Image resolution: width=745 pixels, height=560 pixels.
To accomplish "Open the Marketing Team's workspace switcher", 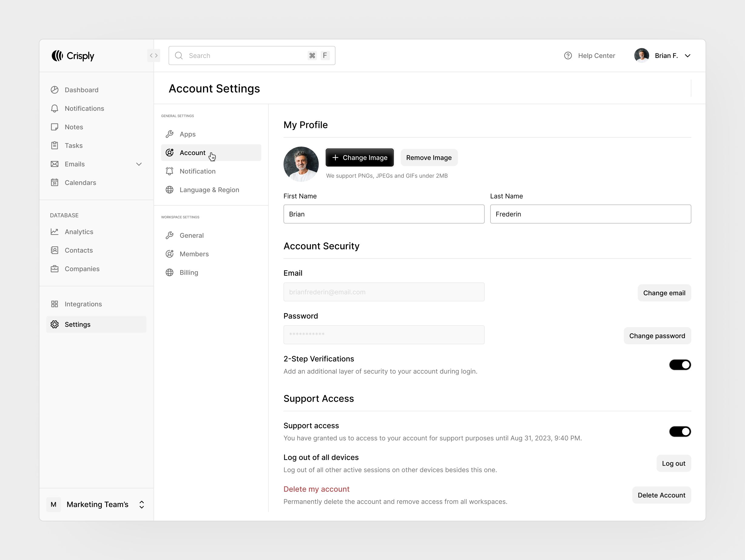I will click(141, 504).
